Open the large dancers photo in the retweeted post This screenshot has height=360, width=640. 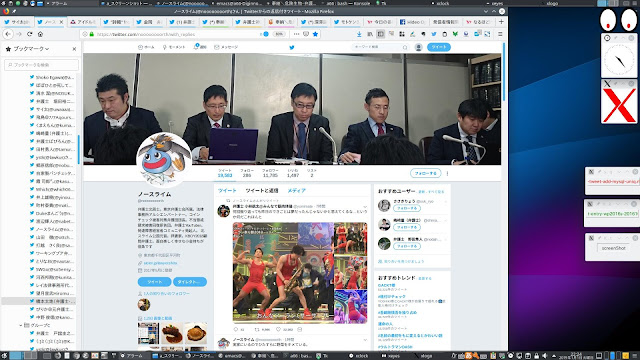click(283, 273)
